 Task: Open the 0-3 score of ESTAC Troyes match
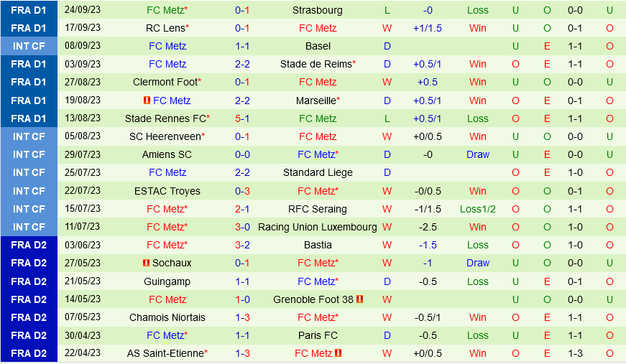[x=242, y=191]
